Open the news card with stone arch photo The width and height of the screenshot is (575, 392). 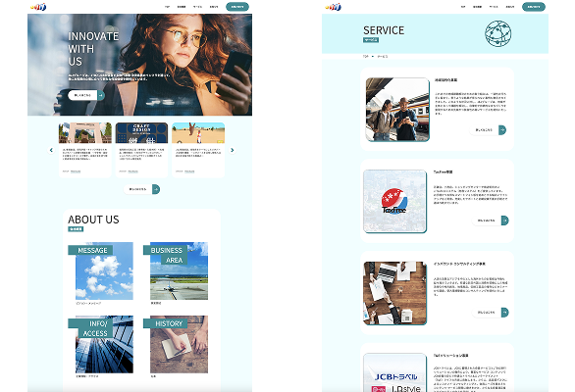(x=85, y=150)
